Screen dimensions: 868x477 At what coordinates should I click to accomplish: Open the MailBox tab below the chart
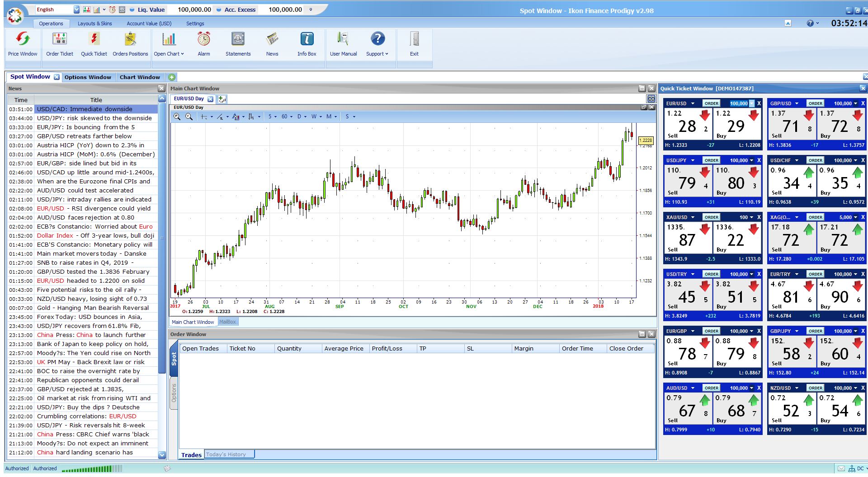click(227, 322)
